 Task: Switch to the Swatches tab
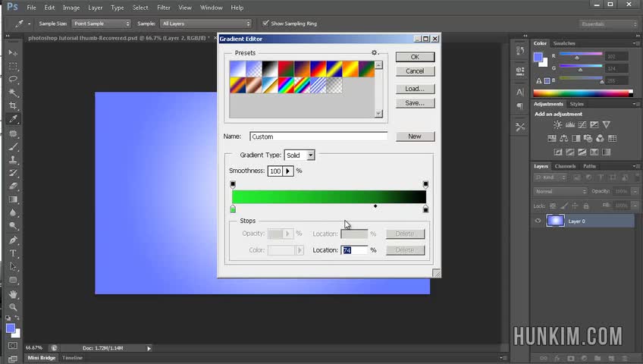[x=564, y=43]
